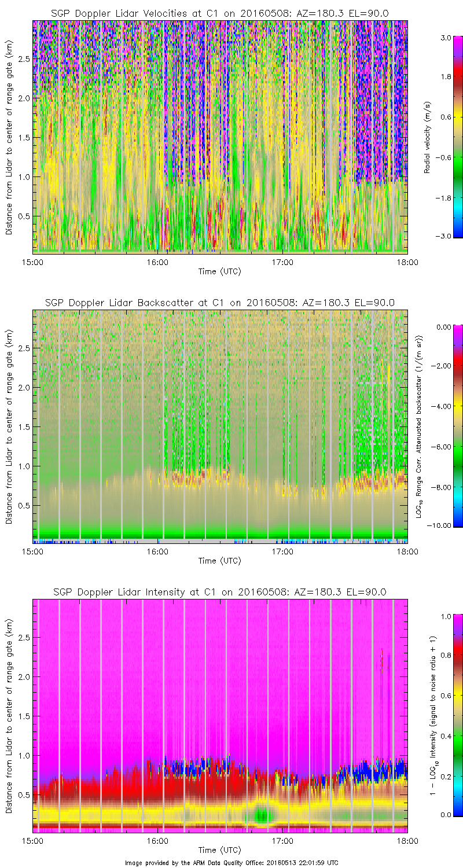Select the 18:00 tick under Intensity plot

coord(407,841)
